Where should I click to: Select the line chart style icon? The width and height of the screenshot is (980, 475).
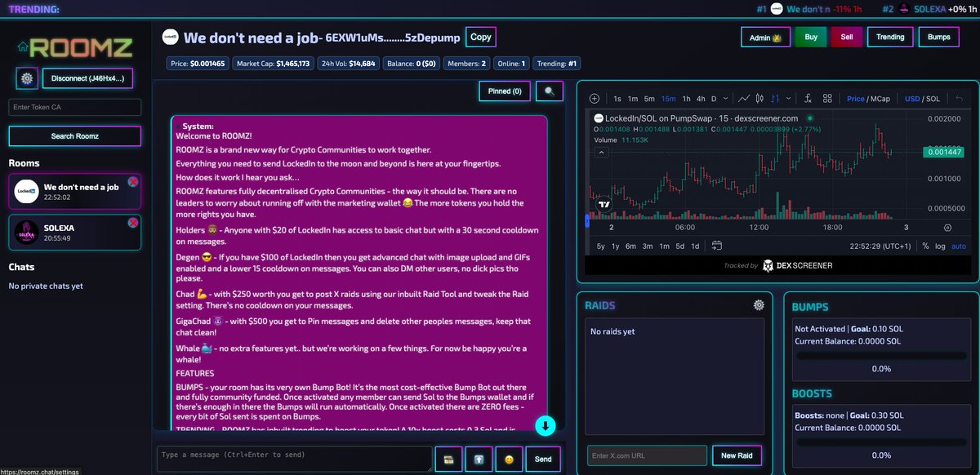[x=744, y=99]
